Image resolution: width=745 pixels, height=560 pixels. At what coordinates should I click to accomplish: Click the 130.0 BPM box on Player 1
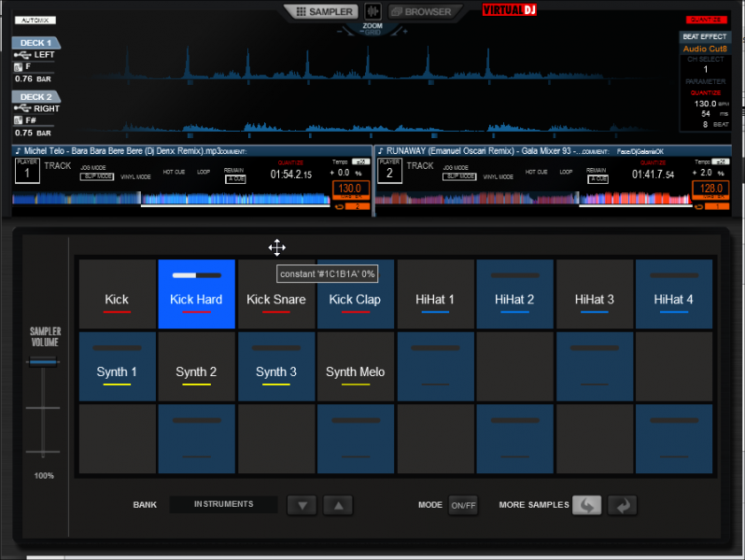[350, 189]
